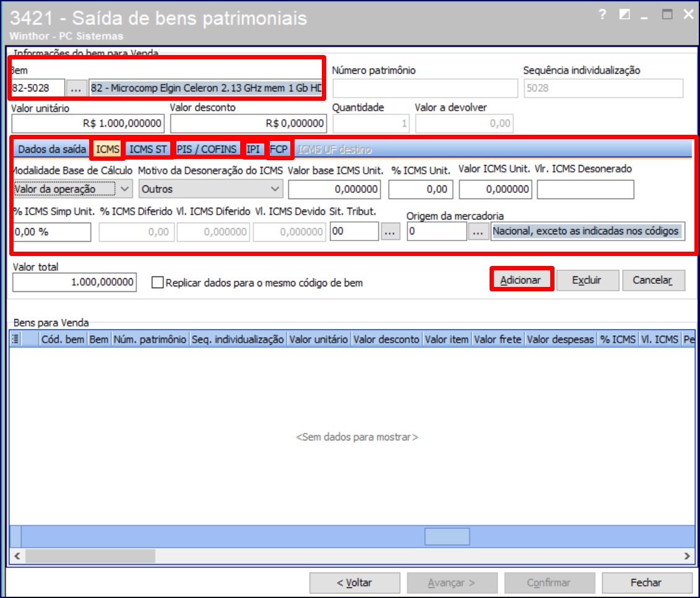The height and width of the screenshot is (598, 700).
Task: Click the Quantidade field
Action: (371, 124)
